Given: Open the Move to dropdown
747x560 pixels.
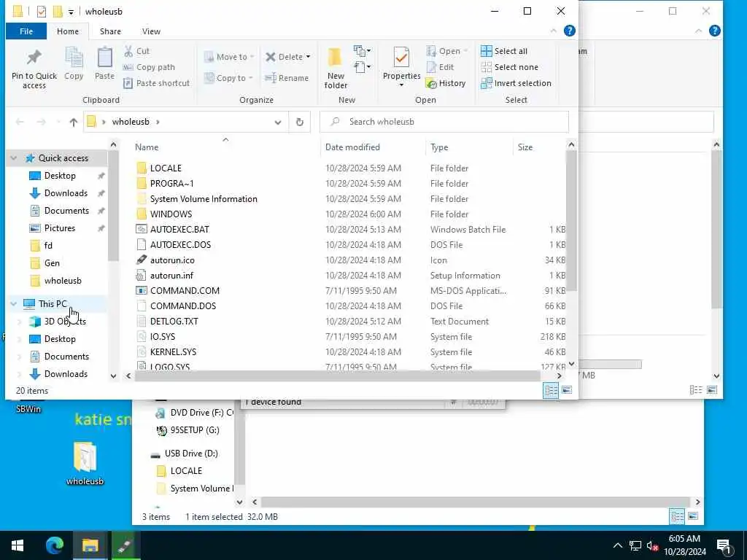Looking at the screenshot, I should 230,57.
